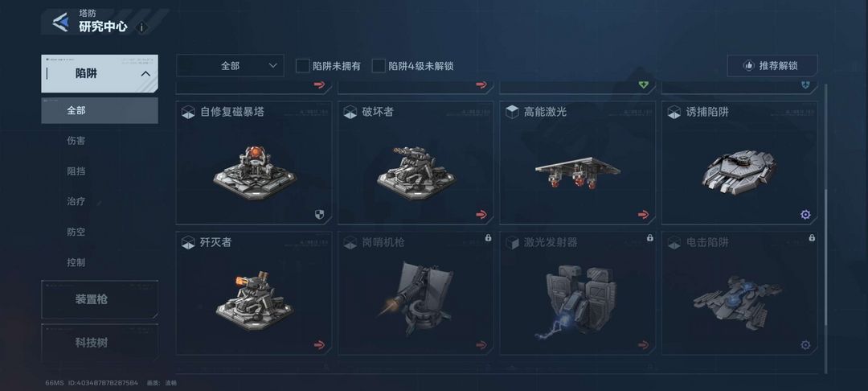Viewport: 868px width, 391px height.
Task: Click the 推荐解锁 button
Action: tap(772, 65)
